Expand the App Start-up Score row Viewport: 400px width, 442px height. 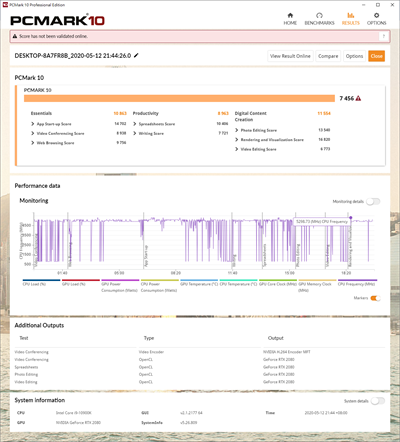click(33, 124)
